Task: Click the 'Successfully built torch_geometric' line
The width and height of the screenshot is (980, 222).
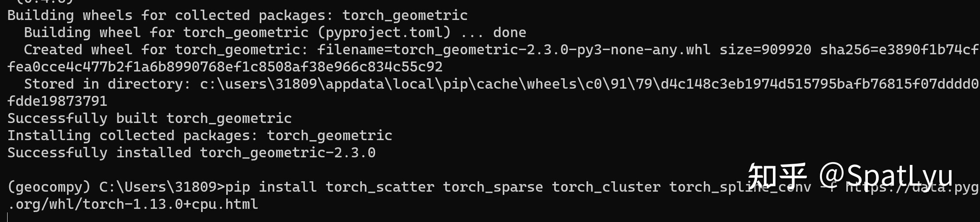Action: [x=150, y=119]
